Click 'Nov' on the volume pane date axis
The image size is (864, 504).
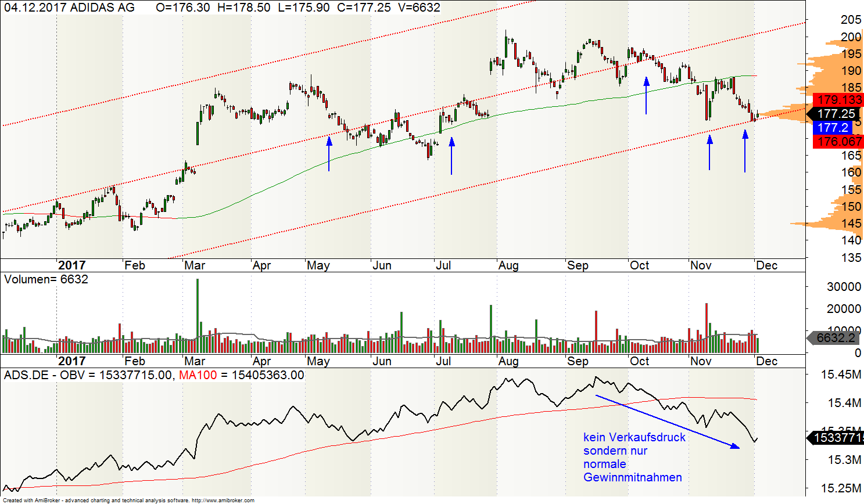click(701, 361)
